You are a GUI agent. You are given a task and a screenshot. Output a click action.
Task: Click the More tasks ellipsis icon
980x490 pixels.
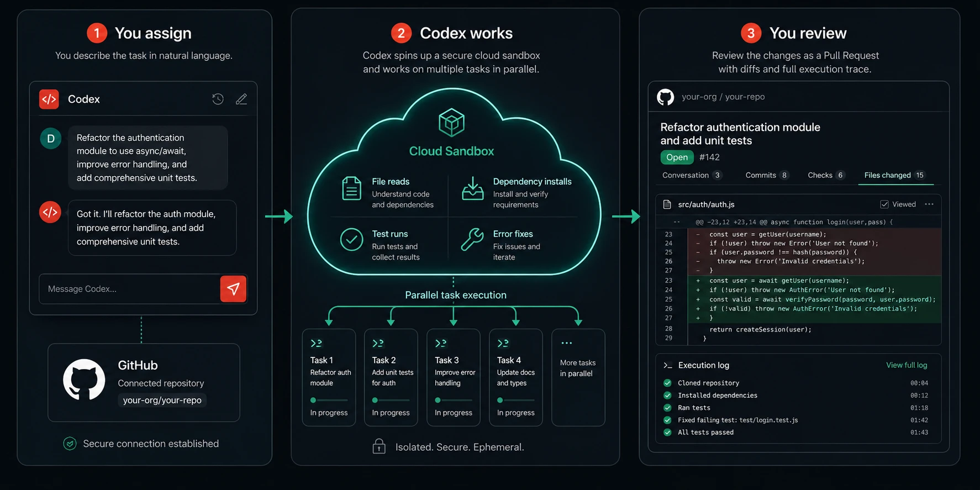pos(566,343)
